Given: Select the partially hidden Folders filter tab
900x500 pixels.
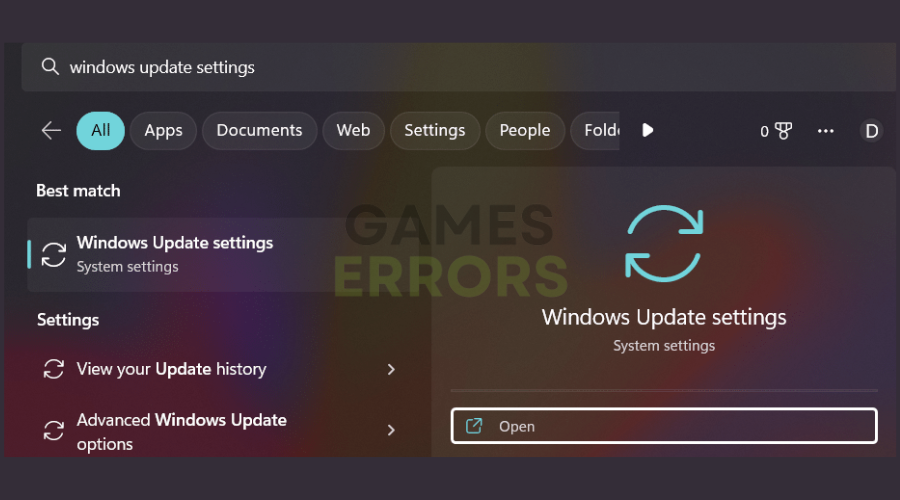Looking at the screenshot, I should coord(595,130).
